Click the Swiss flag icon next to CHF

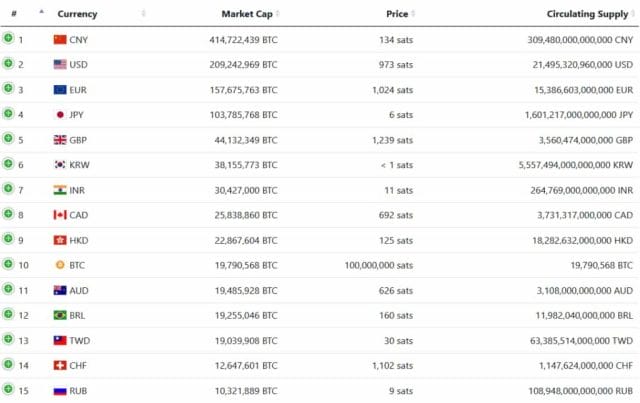[x=60, y=365]
